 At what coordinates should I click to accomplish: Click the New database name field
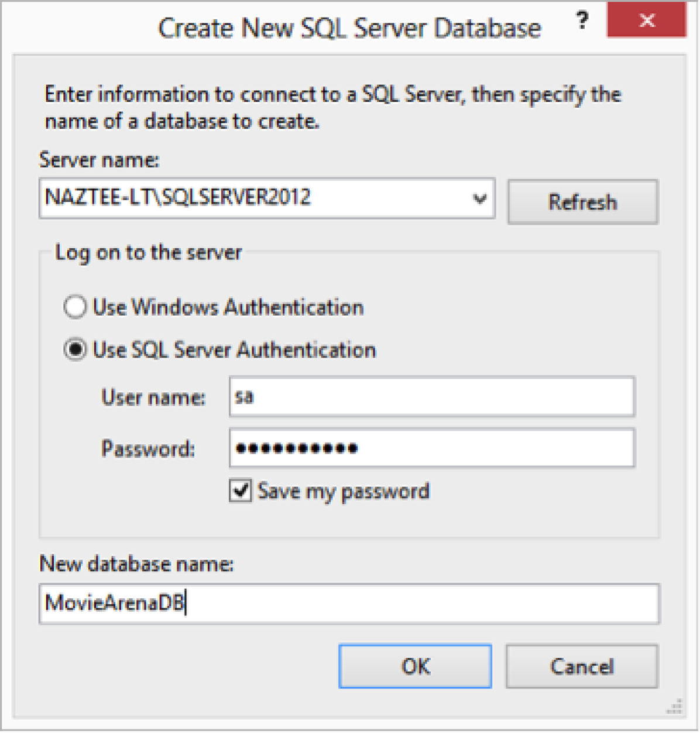click(349, 604)
